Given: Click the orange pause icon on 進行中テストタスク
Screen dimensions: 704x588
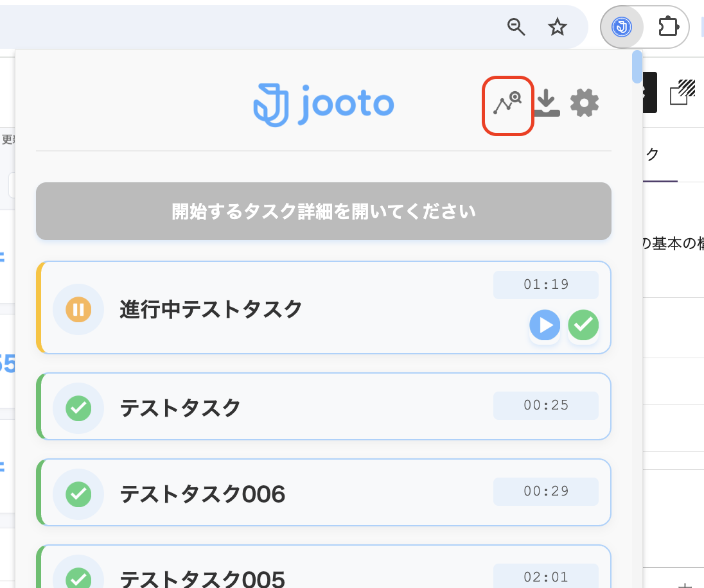Looking at the screenshot, I should point(78,309).
